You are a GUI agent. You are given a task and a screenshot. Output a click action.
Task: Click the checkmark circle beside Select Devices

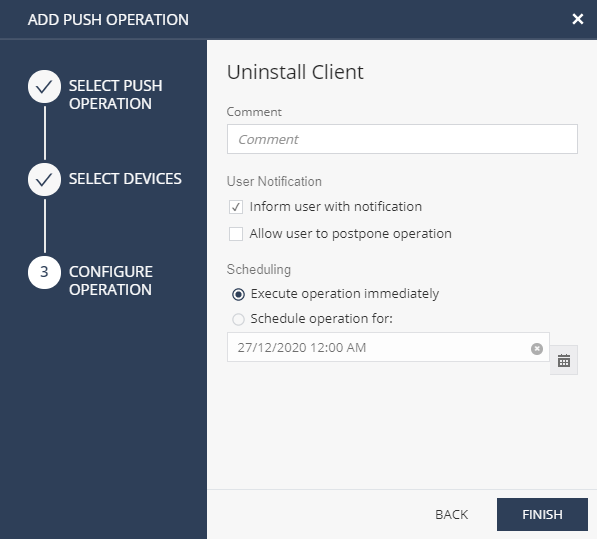(x=44, y=180)
